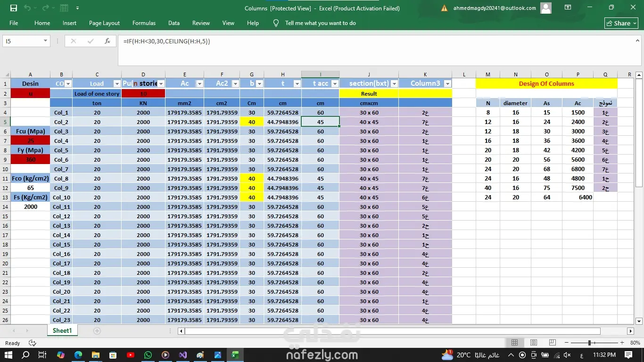Viewport: 644px width, 362px height.
Task: Open the t acc filter dropdown
Action: tap(335, 84)
